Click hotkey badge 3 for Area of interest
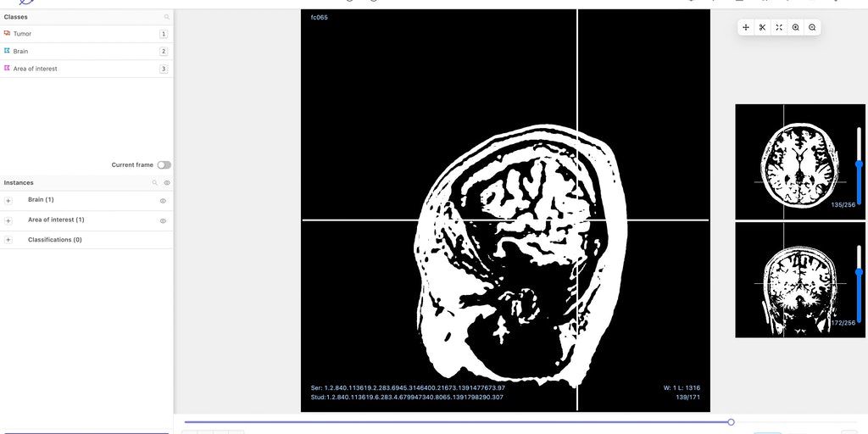 (x=164, y=70)
